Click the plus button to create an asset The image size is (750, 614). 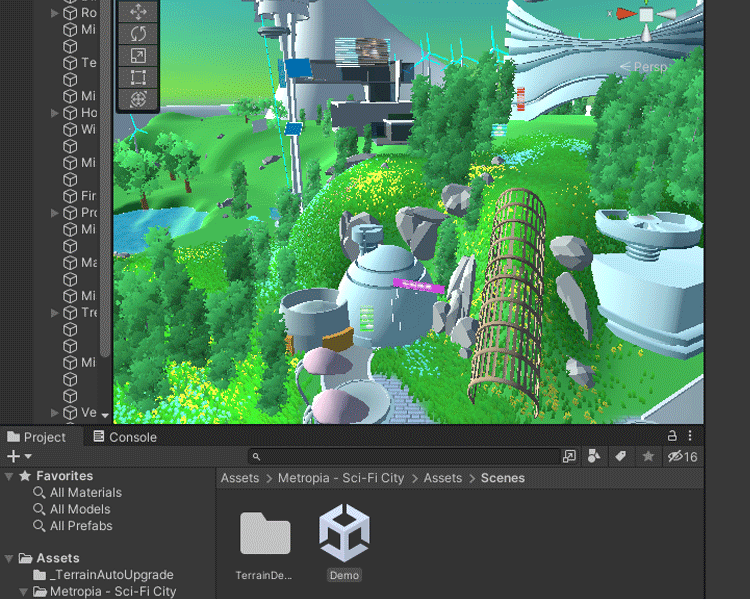pos(13,457)
